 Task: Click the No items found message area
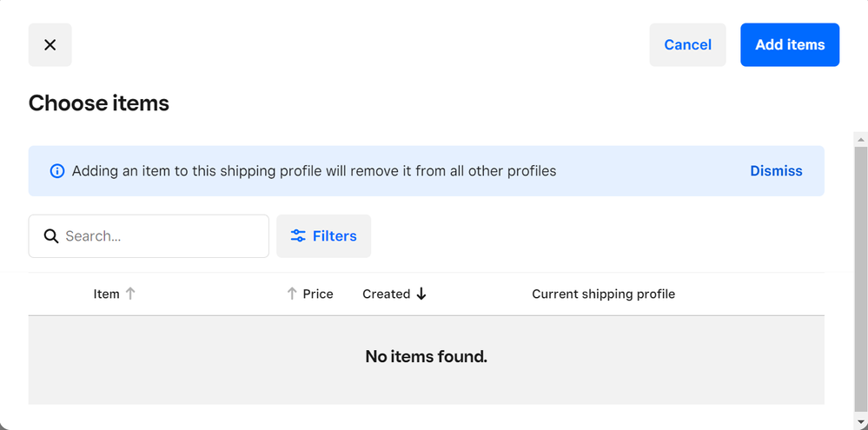[426, 357]
